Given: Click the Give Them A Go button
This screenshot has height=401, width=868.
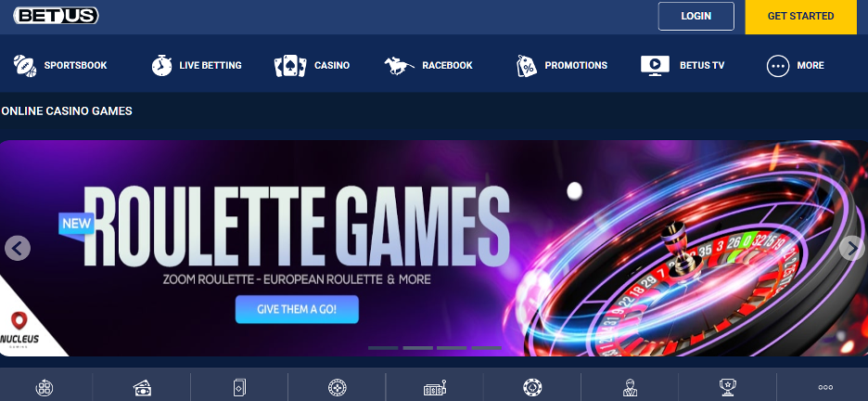Looking at the screenshot, I should [297, 309].
